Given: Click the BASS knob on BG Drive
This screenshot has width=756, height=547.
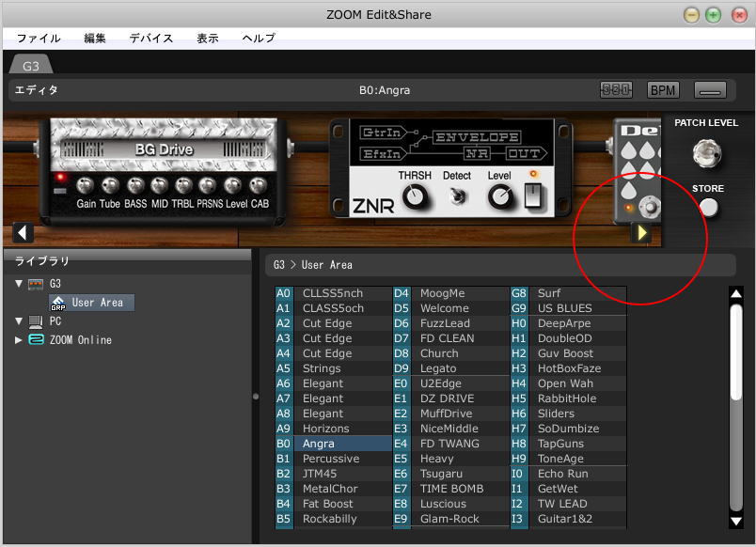Looking at the screenshot, I should click(x=135, y=185).
